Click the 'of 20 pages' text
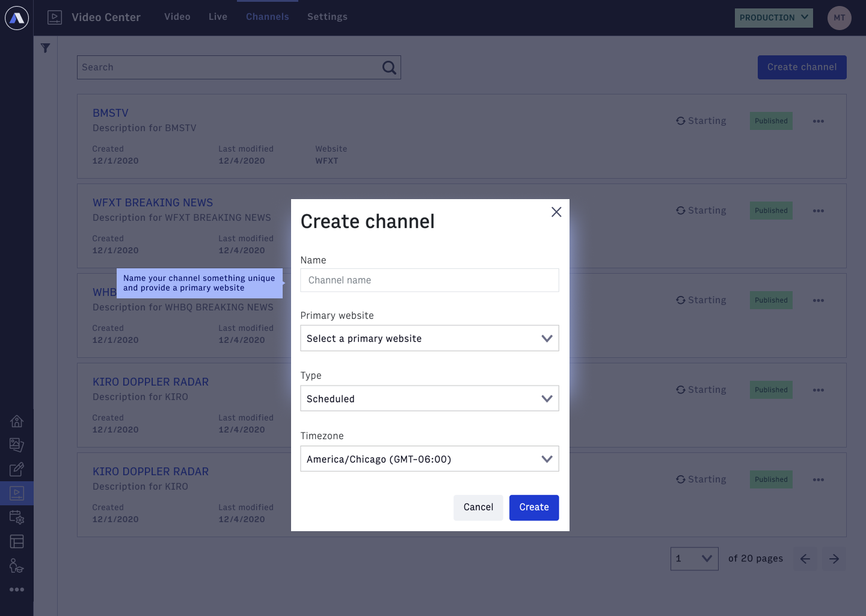Image resolution: width=866 pixels, height=616 pixels. tap(755, 558)
